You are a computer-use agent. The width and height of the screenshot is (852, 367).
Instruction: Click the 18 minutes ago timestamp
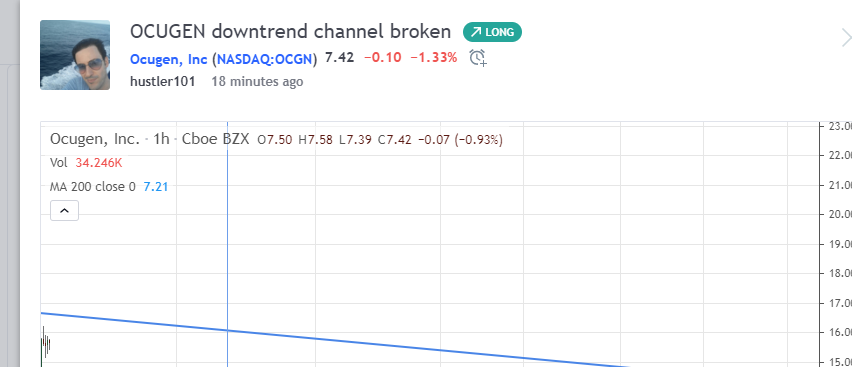pyautogui.click(x=257, y=82)
